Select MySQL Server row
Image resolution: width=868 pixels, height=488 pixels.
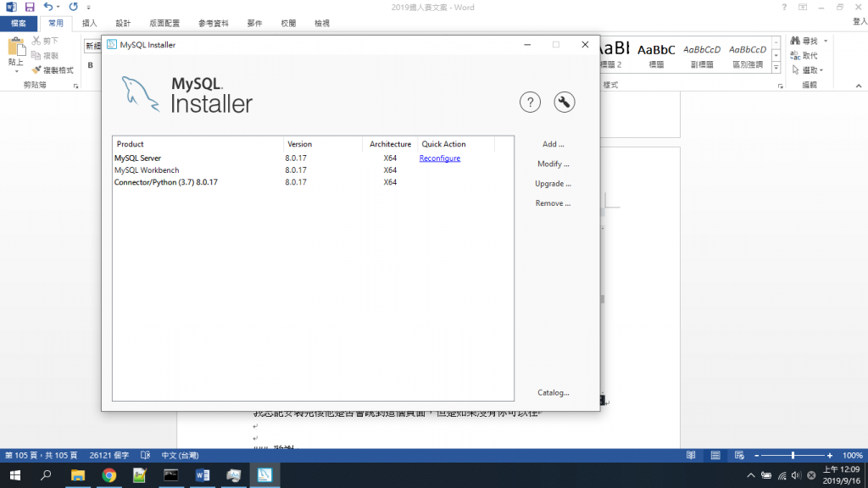(x=313, y=158)
